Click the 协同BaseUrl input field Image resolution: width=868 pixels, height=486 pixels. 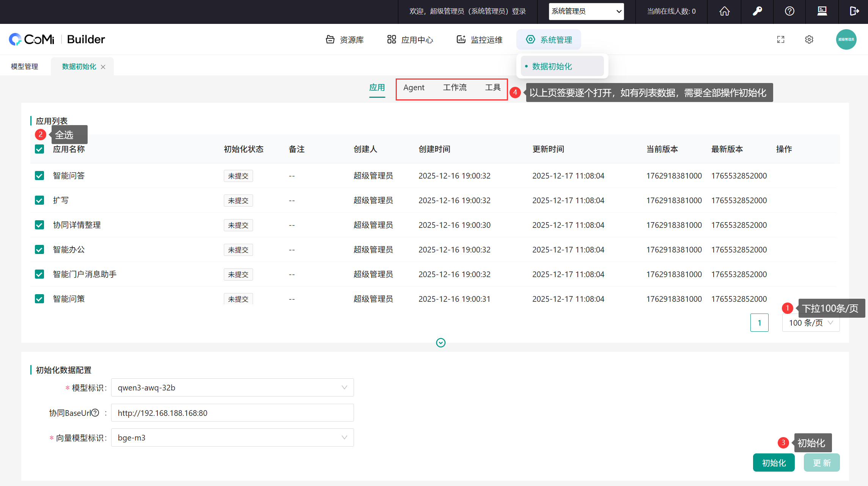click(x=232, y=413)
